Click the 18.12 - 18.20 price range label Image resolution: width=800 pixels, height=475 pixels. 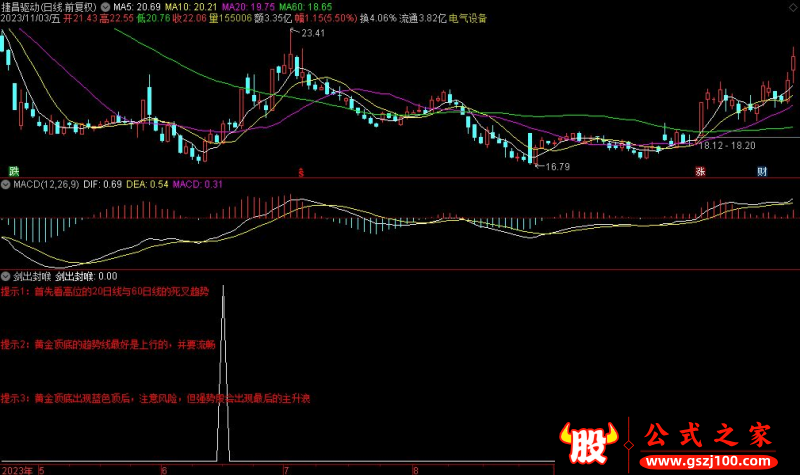click(726, 145)
